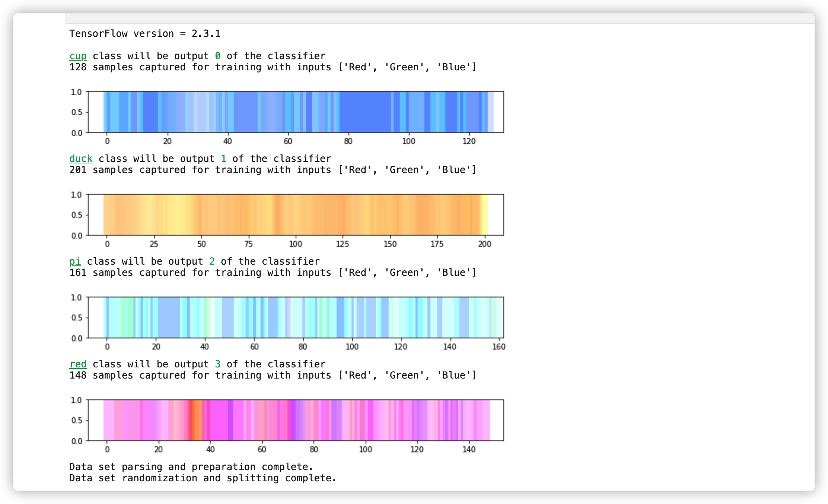The height and width of the screenshot is (504, 828).
Task: Click '201 samples captured' text line
Action: pyautogui.click(x=273, y=170)
